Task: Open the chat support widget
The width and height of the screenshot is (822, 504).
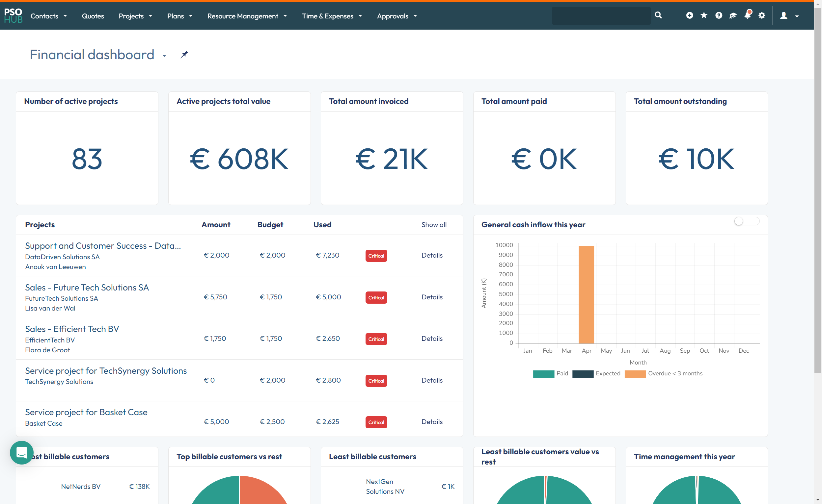Action: 22,452
